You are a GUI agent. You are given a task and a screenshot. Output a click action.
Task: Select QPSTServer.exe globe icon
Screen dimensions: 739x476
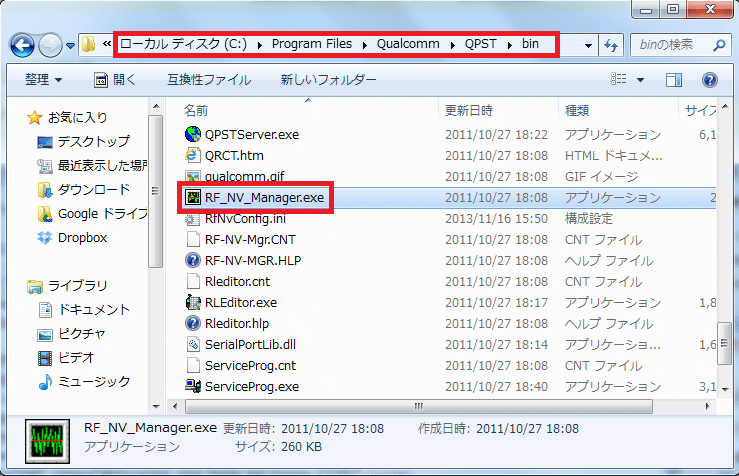coord(193,134)
